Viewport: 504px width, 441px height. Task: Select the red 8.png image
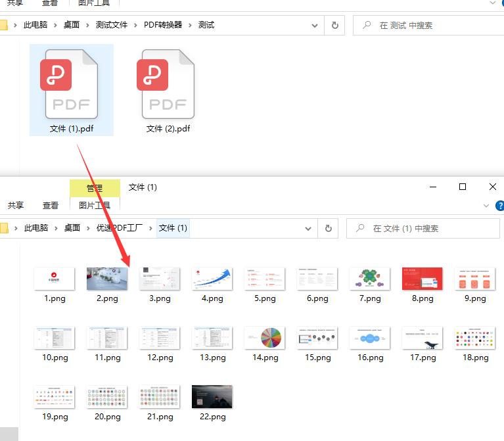point(423,279)
